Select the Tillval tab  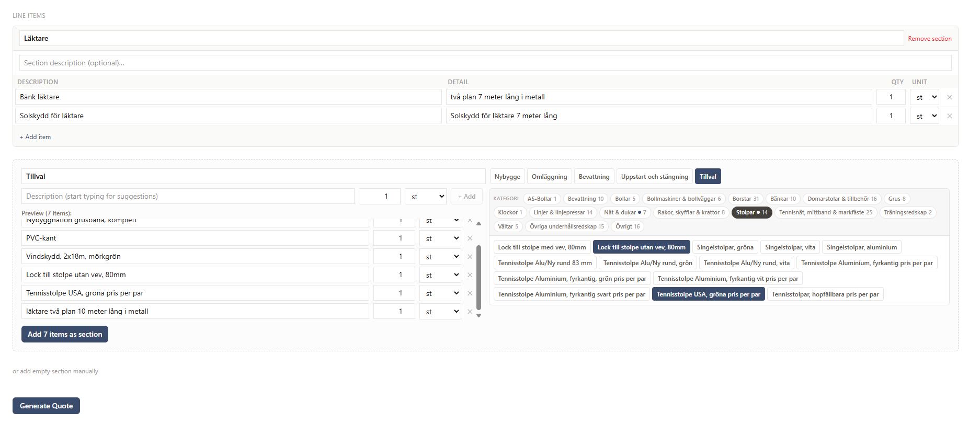click(x=708, y=177)
